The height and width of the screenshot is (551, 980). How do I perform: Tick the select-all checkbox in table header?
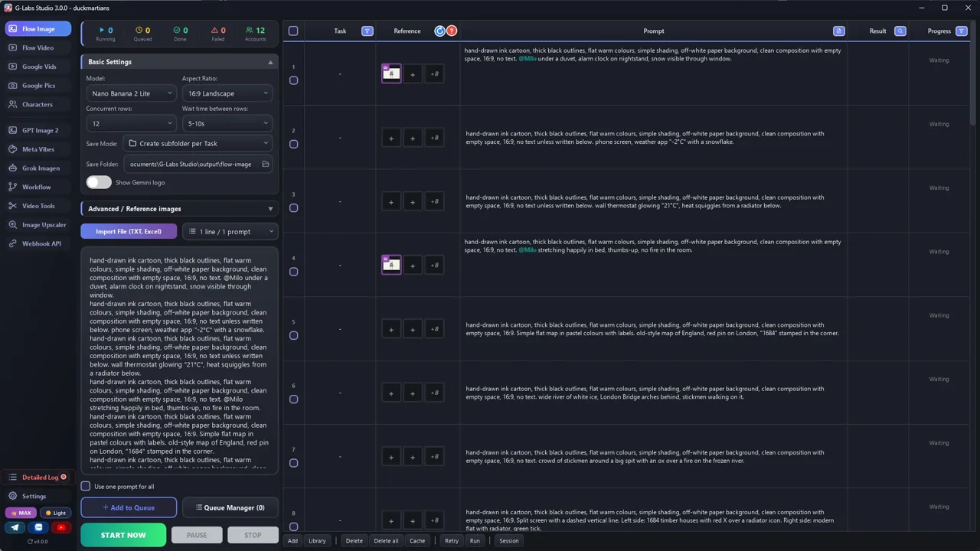(293, 31)
